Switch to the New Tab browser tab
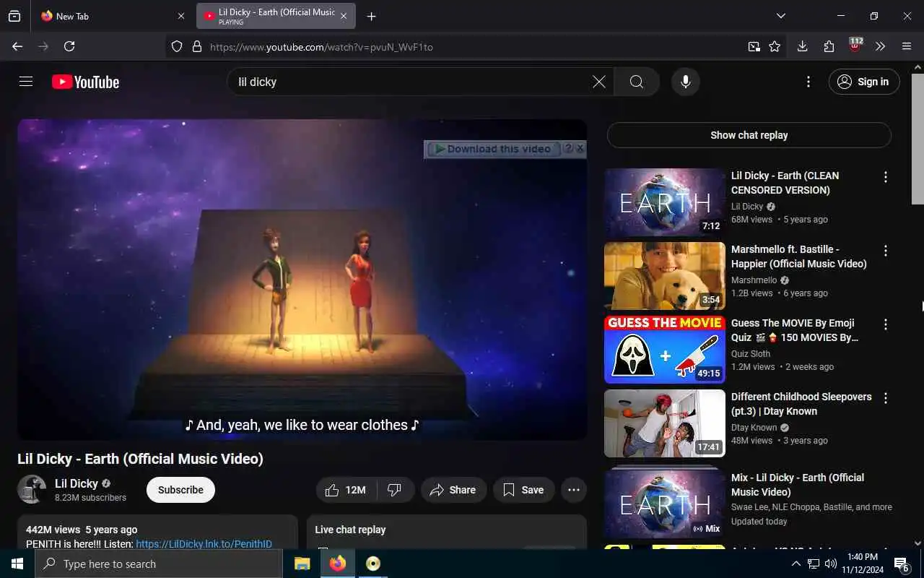924x578 pixels. coord(111,16)
